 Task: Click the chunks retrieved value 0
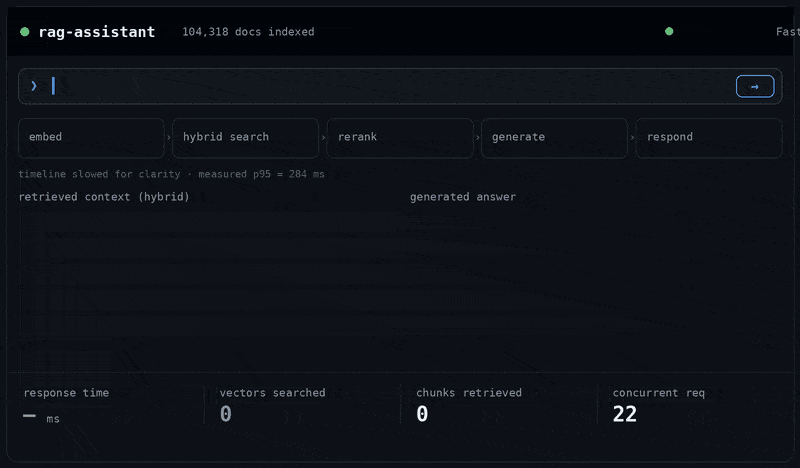[x=422, y=414]
